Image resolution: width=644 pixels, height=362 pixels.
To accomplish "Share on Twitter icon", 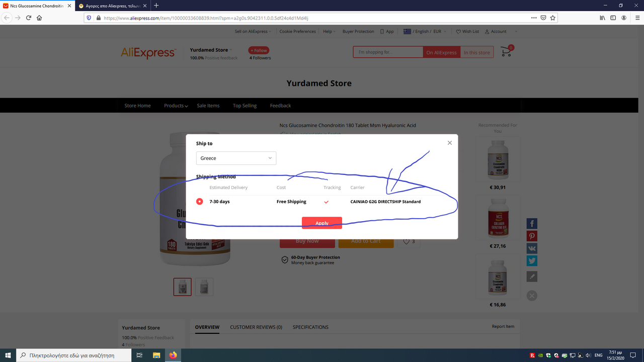I will 532,261.
